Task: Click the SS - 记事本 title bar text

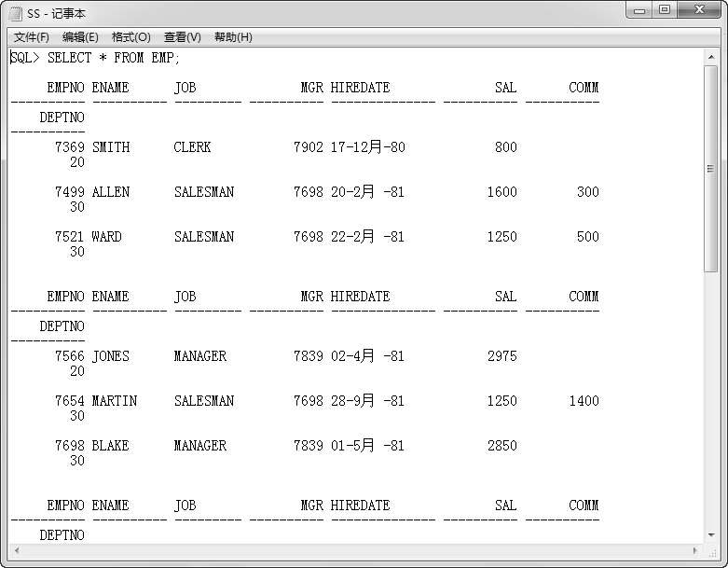Action: (56, 13)
